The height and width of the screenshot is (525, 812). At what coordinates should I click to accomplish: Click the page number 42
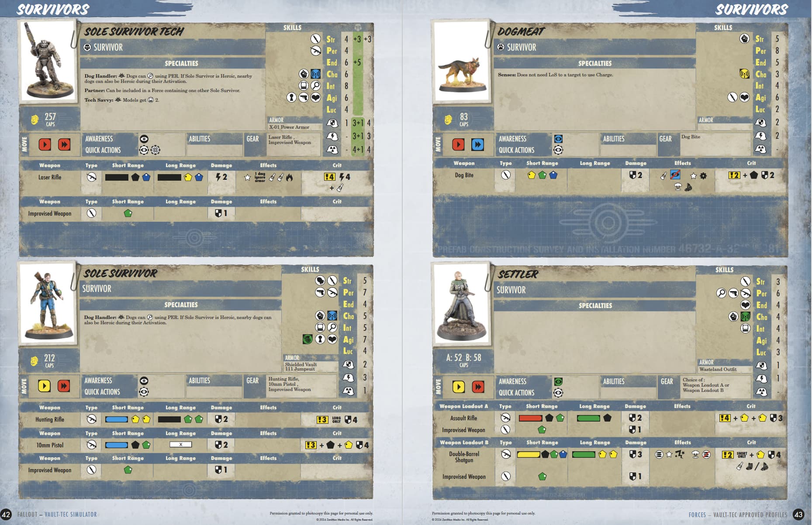(x=6, y=515)
